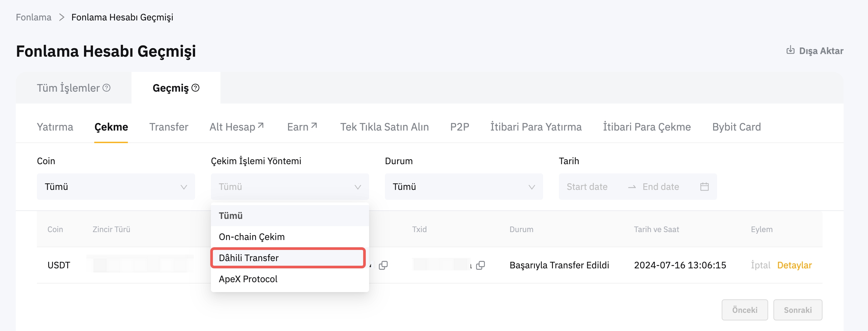
Task: Choose On-chain Çekim option
Action: [x=252, y=237]
